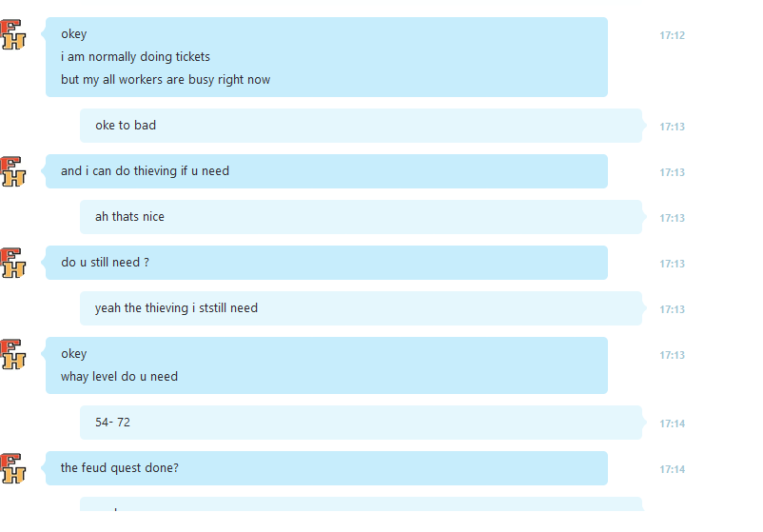Select the FH avatar beside 'the feud quest done?'
The width and height of the screenshot is (763, 532).
click(12, 468)
